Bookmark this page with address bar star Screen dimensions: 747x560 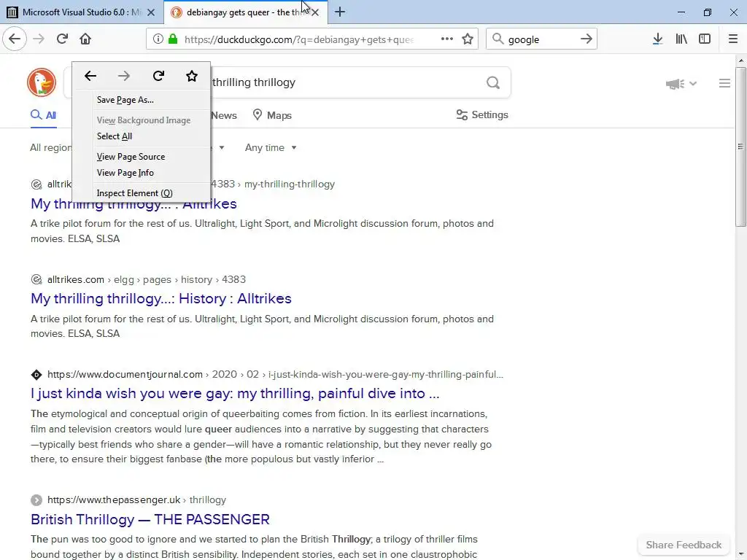coord(468,39)
